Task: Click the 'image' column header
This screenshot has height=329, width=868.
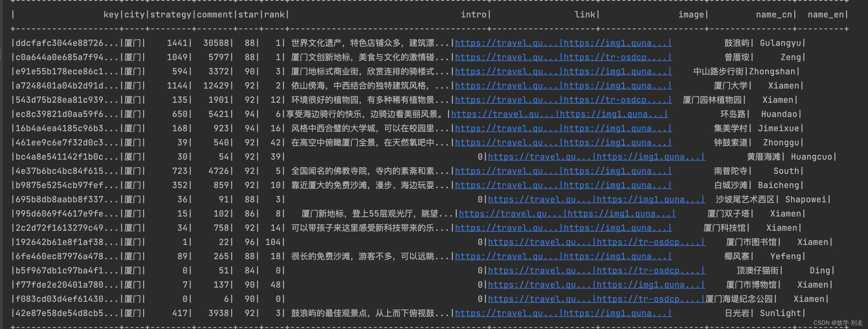Action: pyautogui.click(x=691, y=15)
